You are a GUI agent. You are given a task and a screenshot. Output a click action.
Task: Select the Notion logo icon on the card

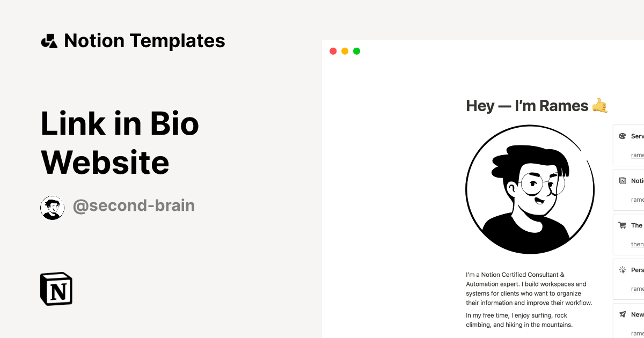[622, 180]
